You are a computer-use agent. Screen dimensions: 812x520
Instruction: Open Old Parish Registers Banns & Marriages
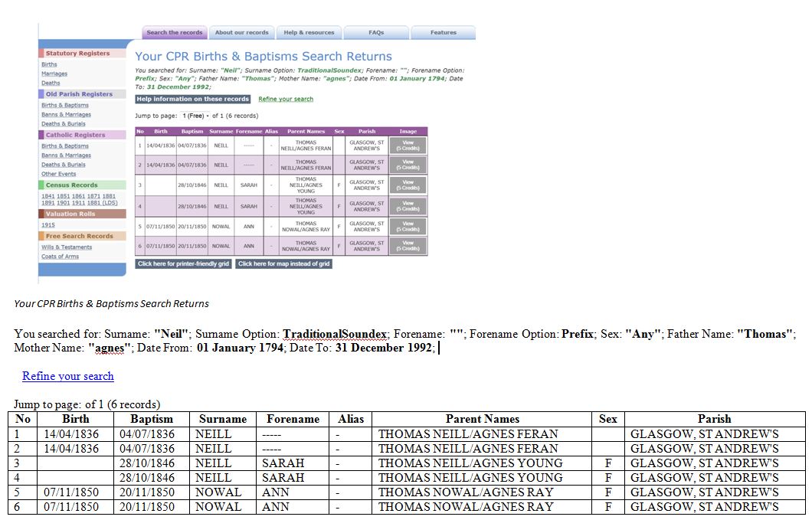tap(66, 115)
